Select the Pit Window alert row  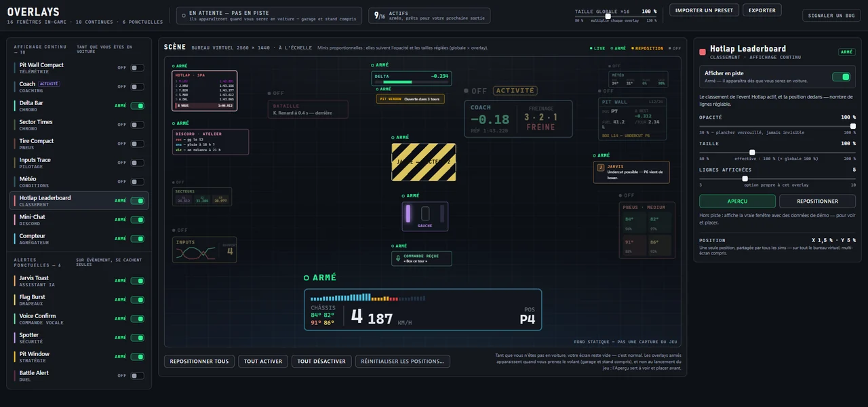point(79,357)
